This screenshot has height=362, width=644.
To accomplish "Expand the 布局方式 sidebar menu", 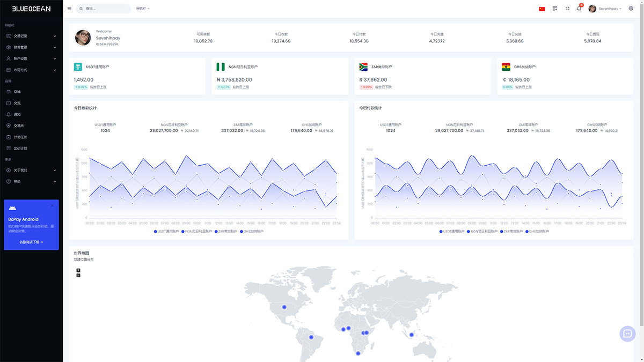I will click(31, 70).
